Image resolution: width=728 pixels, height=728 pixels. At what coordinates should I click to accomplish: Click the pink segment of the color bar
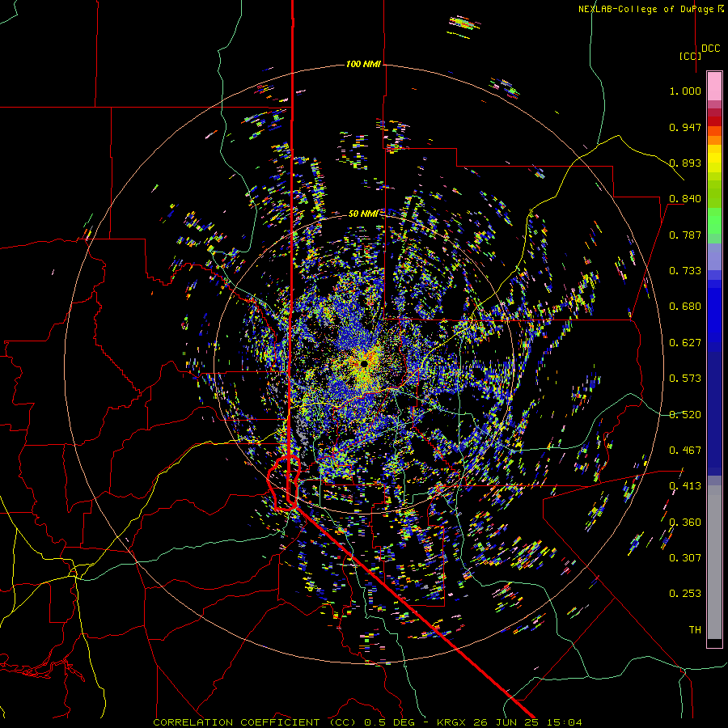(x=714, y=87)
